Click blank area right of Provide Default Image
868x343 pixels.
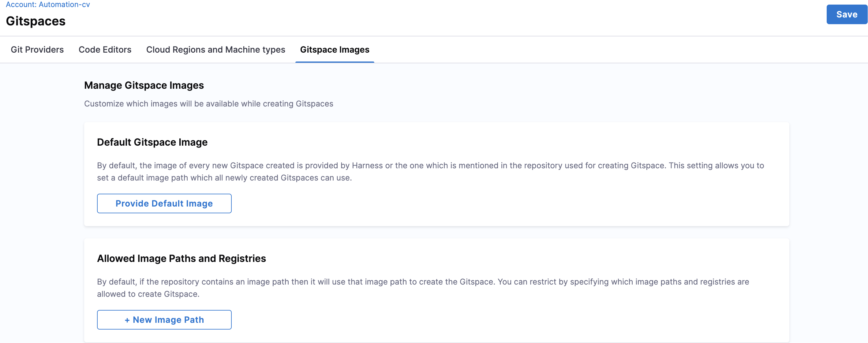(x=472, y=203)
